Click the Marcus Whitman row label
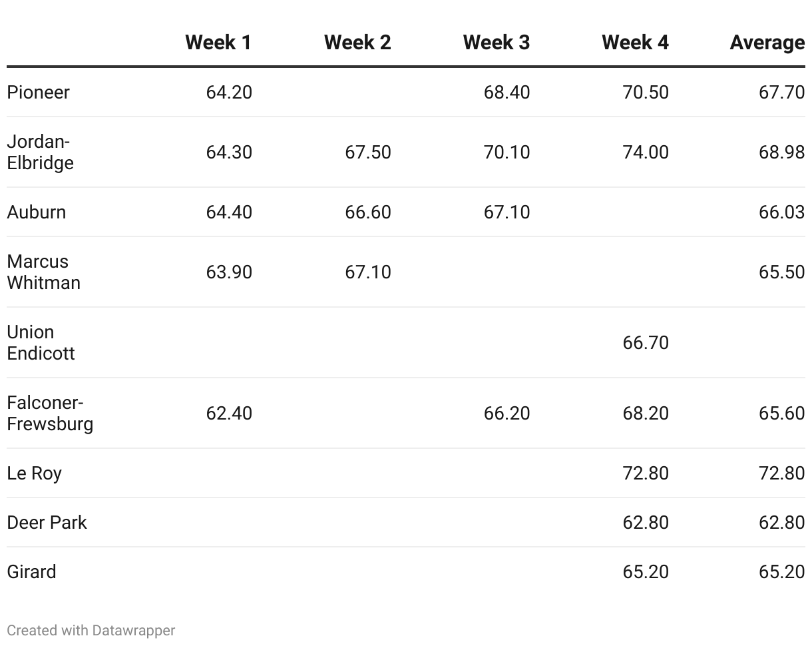The width and height of the screenshot is (812, 646). point(43,272)
